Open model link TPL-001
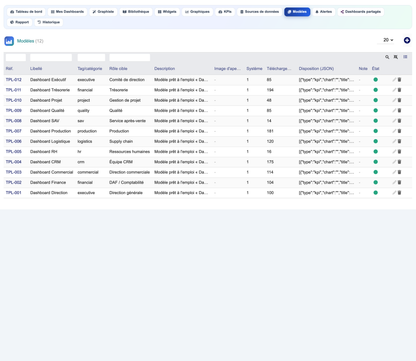Screen dimensions: 416x361 [14, 193]
